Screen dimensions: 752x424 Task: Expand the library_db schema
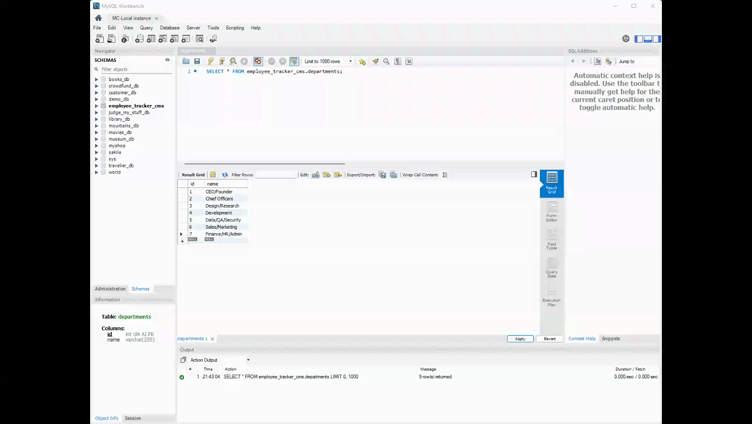[96, 119]
